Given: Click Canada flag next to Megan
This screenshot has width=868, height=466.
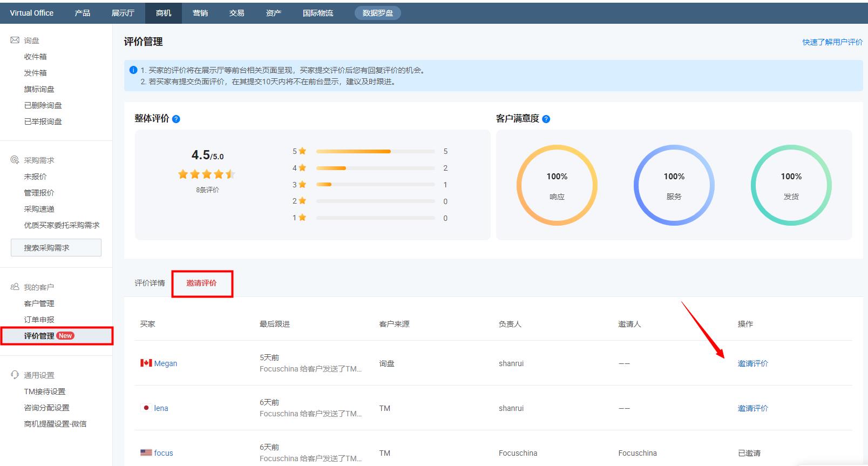Looking at the screenshot, I should [x=146, y=363].
